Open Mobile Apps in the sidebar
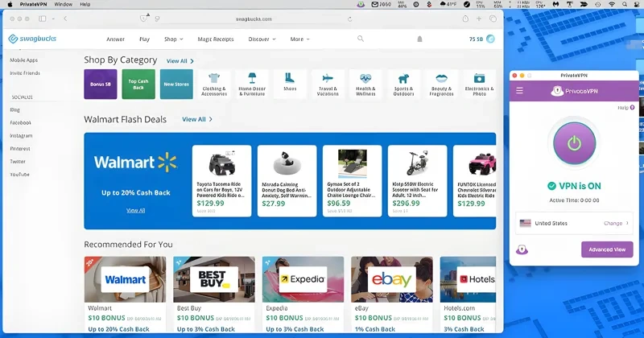 click(x=24, y=60)
